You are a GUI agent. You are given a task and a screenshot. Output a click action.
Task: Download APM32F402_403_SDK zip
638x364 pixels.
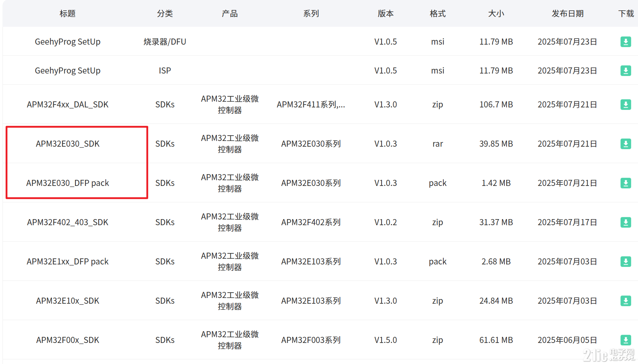625,222
